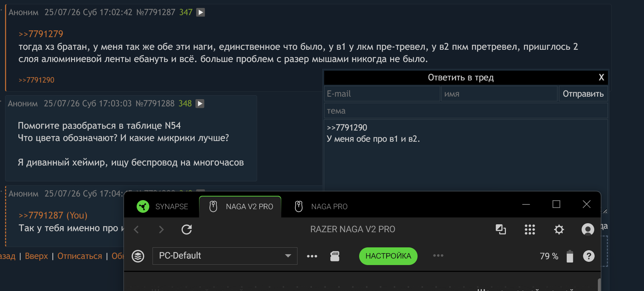
Task: Focus the 'имя' name field
Action: [x=499, y=94]
